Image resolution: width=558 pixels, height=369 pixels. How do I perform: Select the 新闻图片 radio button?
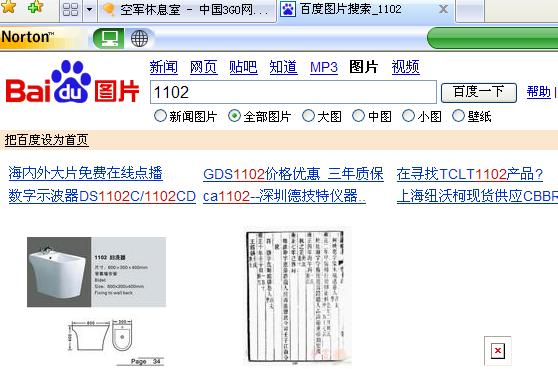coord(160,116)
